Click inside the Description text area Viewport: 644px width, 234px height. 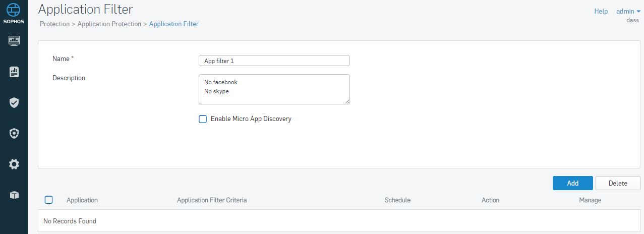274,89
